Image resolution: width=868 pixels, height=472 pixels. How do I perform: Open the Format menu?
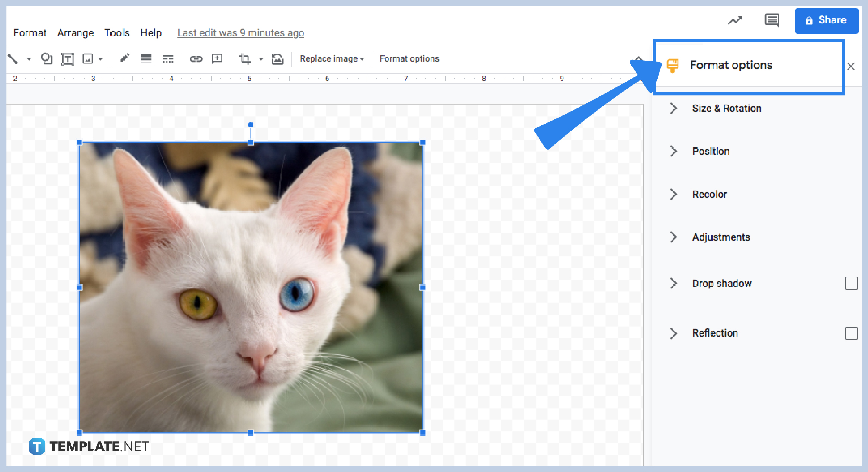29,33
